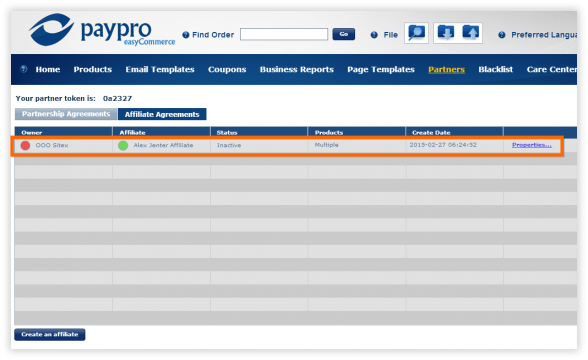Image resolution: width=588 pixels, height=360 pixels.
Task: Open the Blacklist menu item
Action: pos(495,69)
